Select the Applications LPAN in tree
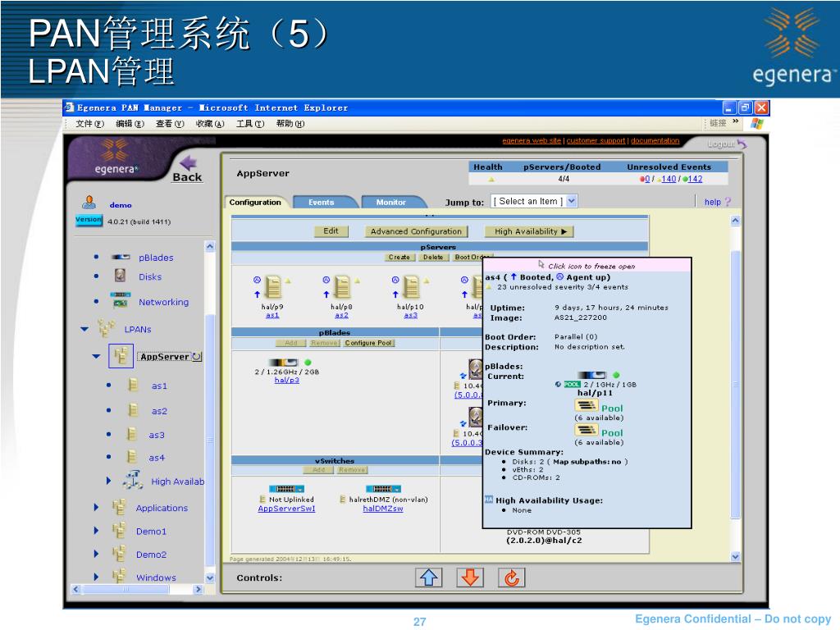 click(162, 507)
